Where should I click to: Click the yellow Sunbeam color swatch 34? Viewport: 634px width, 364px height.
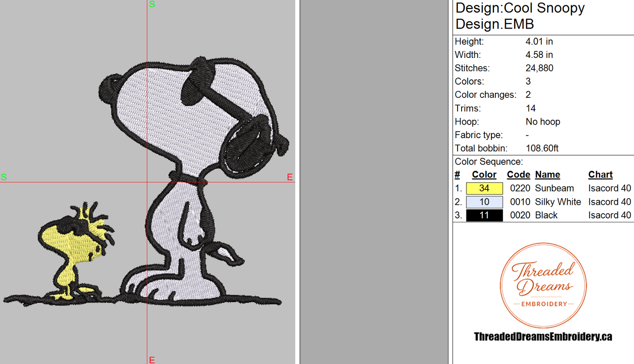pos(484,189)
